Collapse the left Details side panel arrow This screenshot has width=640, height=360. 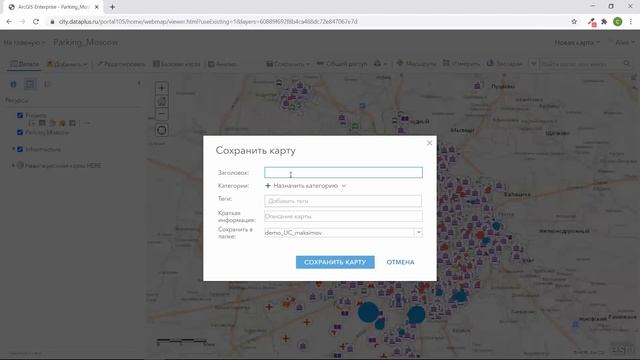coord(139,83)
